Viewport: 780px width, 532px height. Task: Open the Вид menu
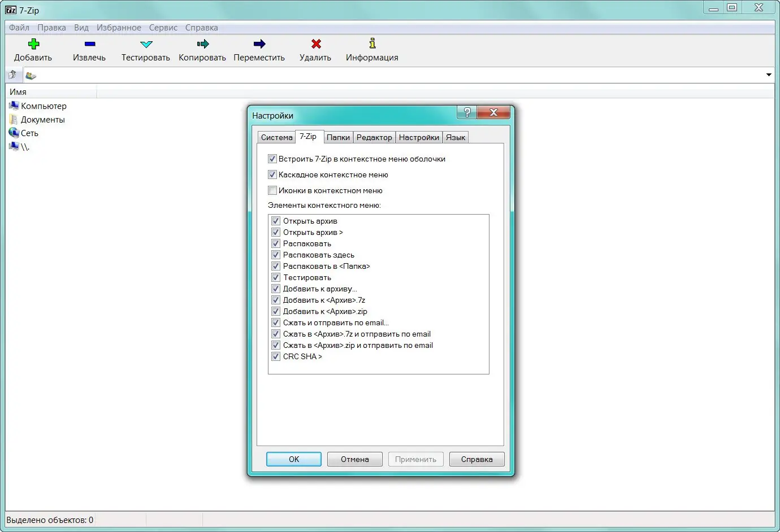81,27
